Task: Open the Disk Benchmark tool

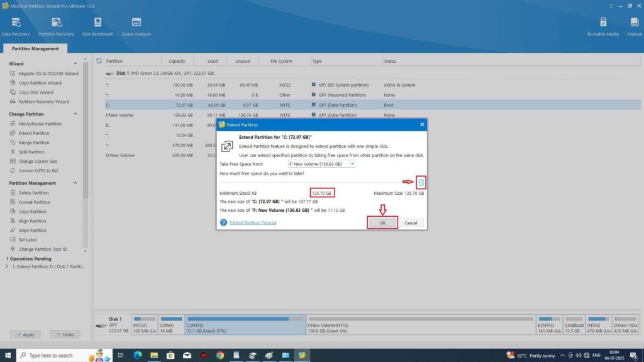Action: pyautogui.click(x=99, y=25)
